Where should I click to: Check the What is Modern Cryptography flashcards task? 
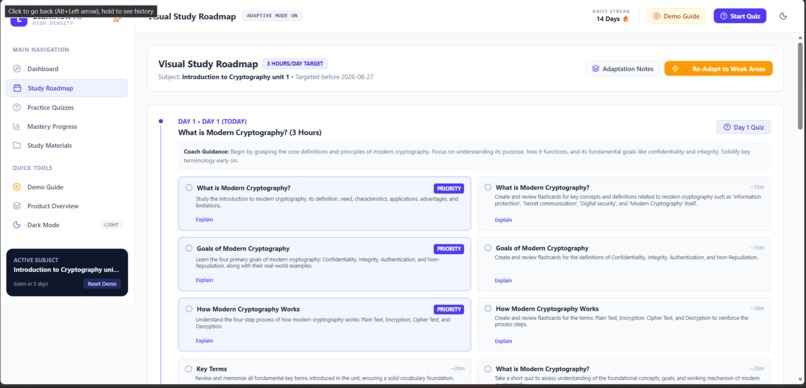point(488,187)
